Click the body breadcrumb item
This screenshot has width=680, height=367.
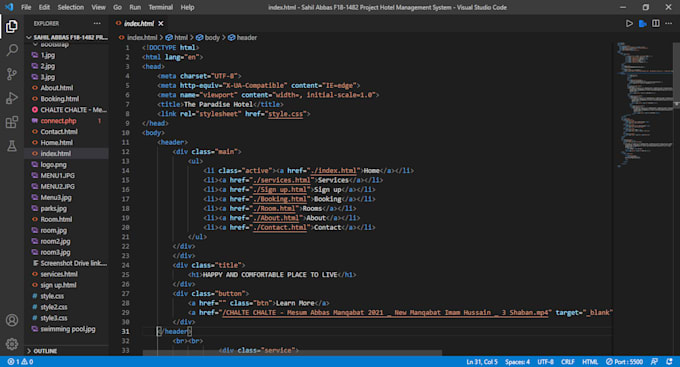(x=208, y=38)
